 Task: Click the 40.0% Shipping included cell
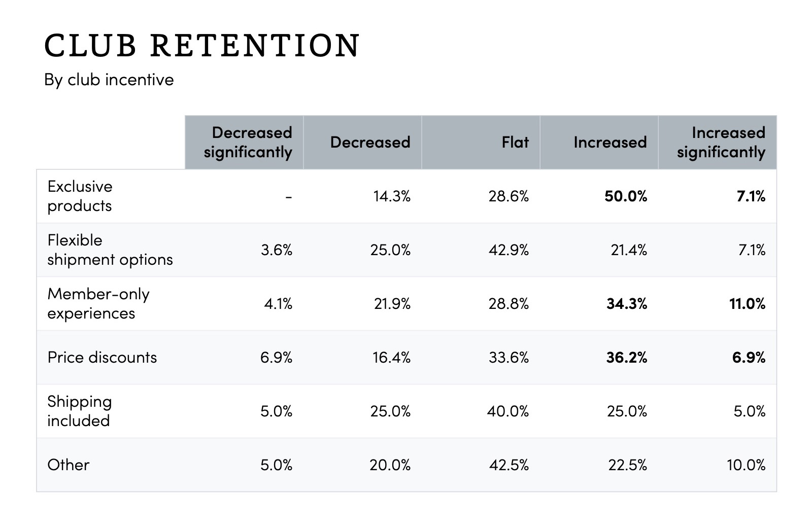[507, 411]
